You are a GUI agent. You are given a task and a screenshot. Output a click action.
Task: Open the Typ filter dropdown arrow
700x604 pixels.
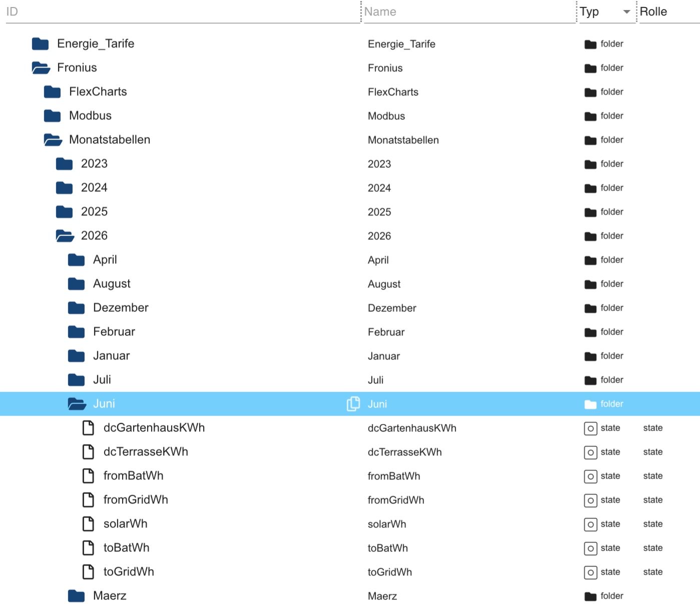(x=626, y=12)
